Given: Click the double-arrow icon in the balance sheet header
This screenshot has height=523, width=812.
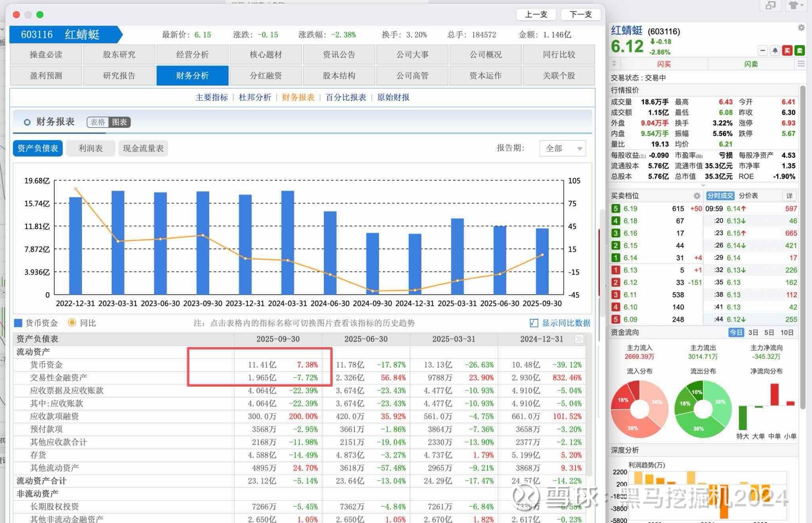Looking at the screenshot, I should [x=579, y=339].
